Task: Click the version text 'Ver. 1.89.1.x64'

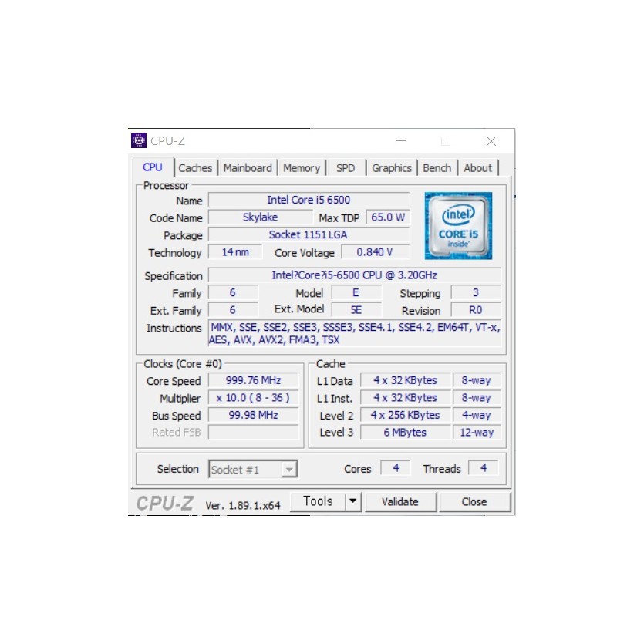Action: point(243,505)
